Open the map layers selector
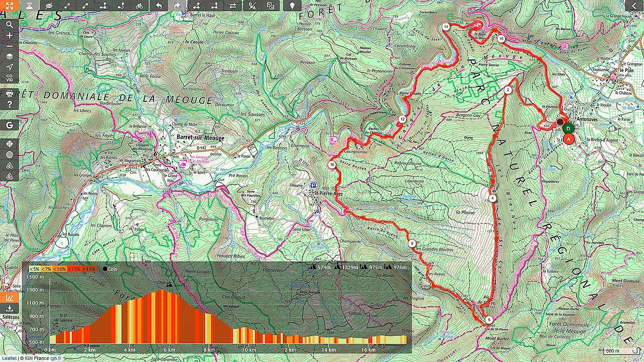This screenshot has width=644, height=362. click(10, 56)
